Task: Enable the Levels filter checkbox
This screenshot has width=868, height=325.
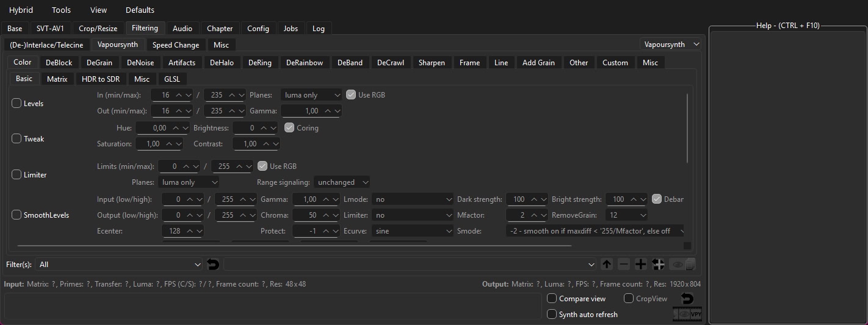Action: [x=16, y=104]
